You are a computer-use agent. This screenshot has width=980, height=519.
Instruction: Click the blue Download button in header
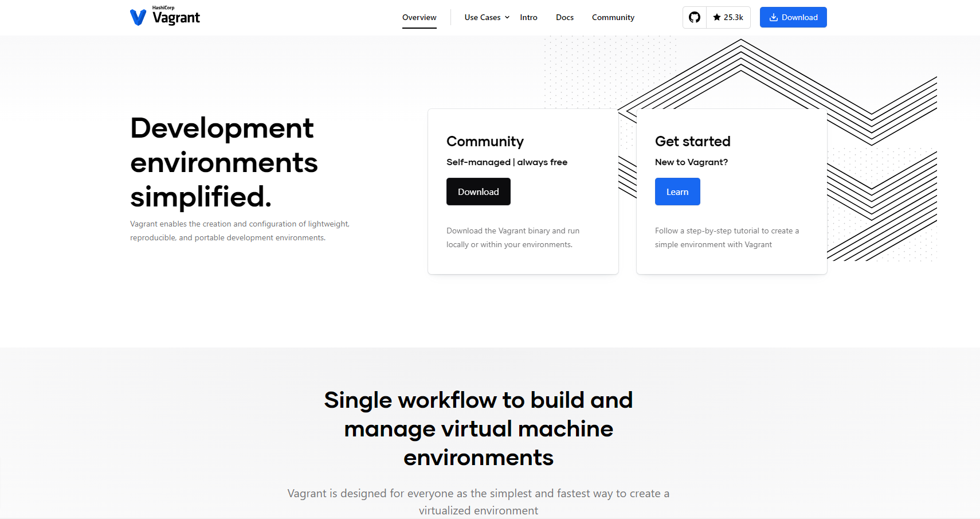pyautogui.click(x=793, y=17)
